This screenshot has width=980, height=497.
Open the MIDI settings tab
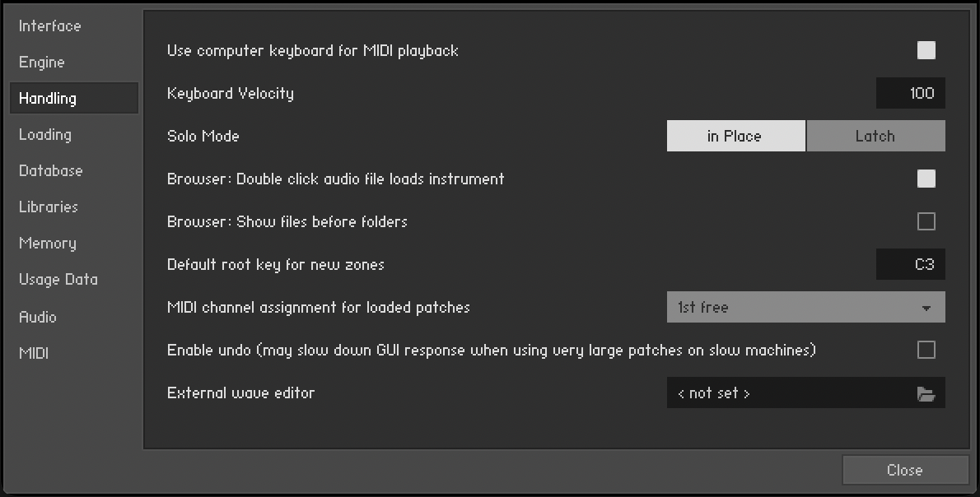click(34, 353)
